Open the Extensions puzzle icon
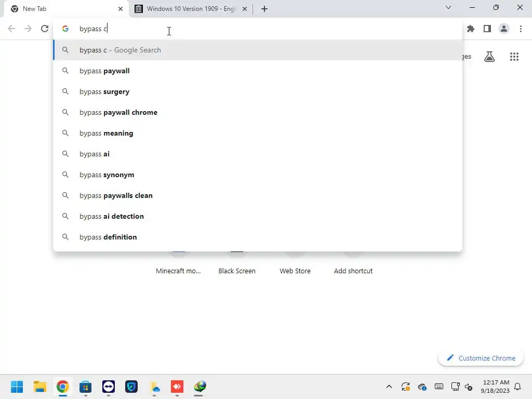The width and height of the screenshot is (532, 399). pyautogui.click(x=471, y=29)
